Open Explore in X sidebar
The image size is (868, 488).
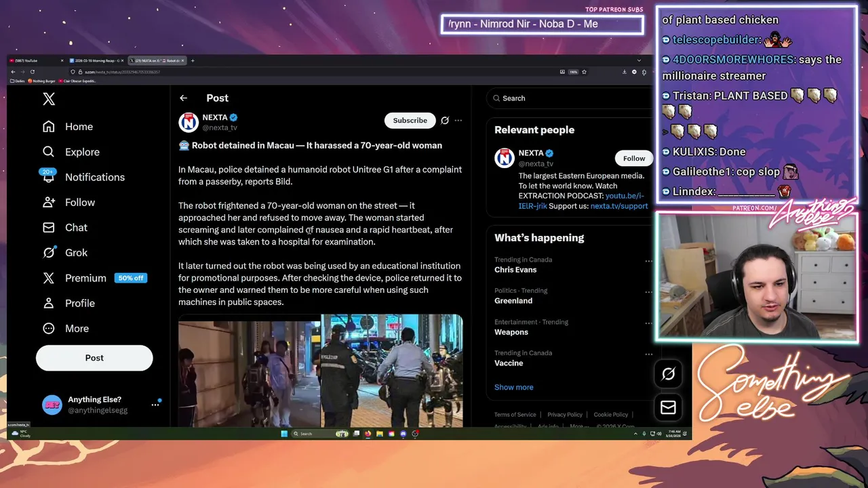[71, 152]
